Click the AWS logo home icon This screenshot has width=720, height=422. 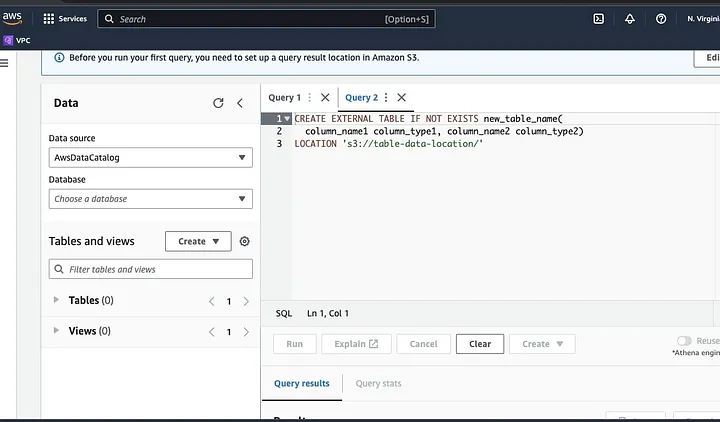(x=12, y=17)
